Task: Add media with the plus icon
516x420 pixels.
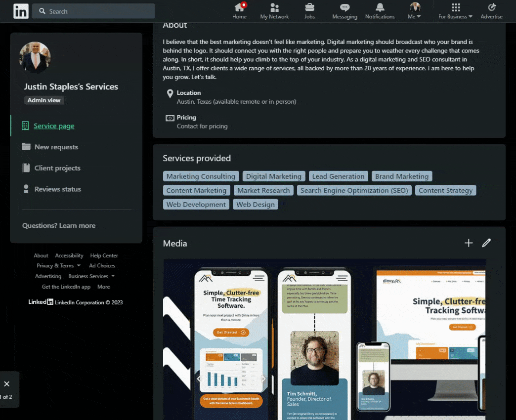Action: tap(469, 243)
